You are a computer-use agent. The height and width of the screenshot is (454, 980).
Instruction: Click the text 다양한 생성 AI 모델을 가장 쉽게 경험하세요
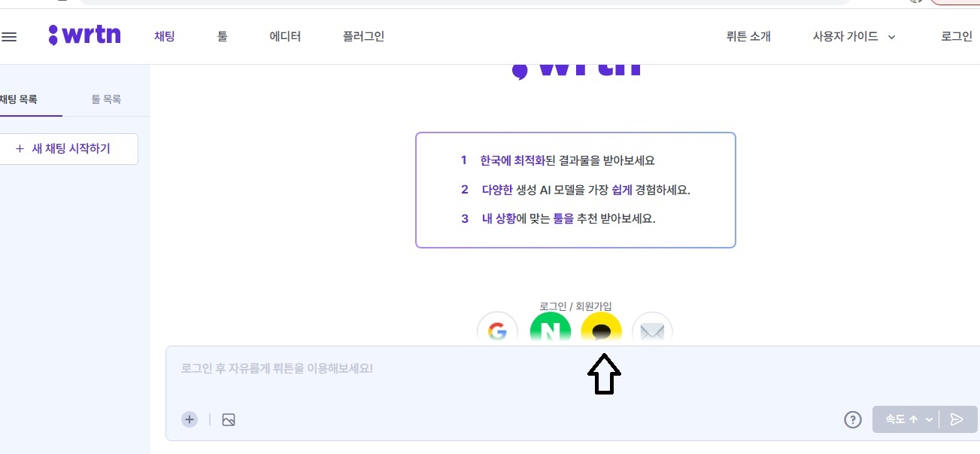point(586,190)
